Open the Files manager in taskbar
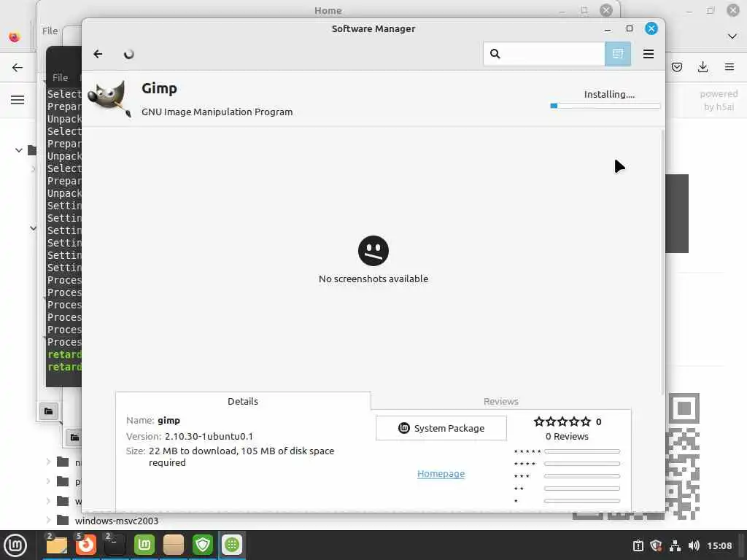Image resolution: width=747 pixels, height=560 pixels. 57,545
